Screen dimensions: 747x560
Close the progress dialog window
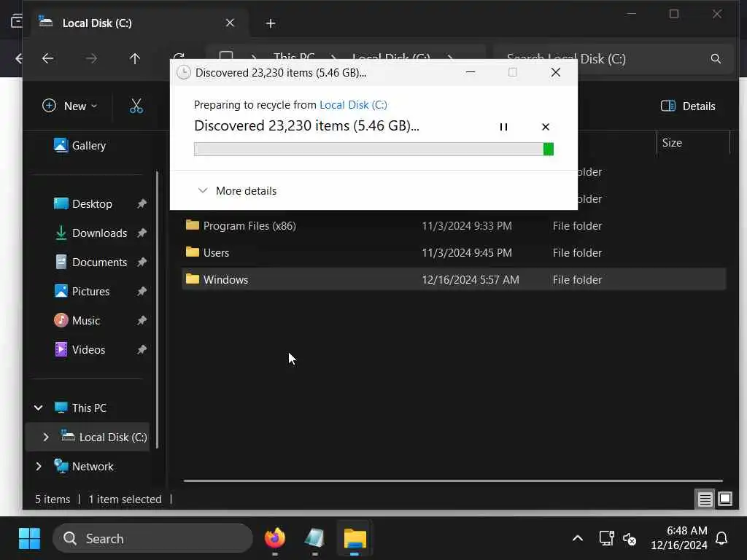[x=555, y=72]
